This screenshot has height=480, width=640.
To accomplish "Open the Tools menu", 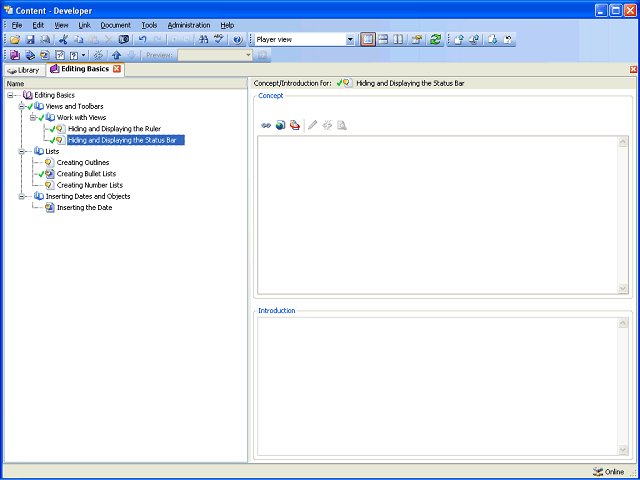I will pos(149,25).
